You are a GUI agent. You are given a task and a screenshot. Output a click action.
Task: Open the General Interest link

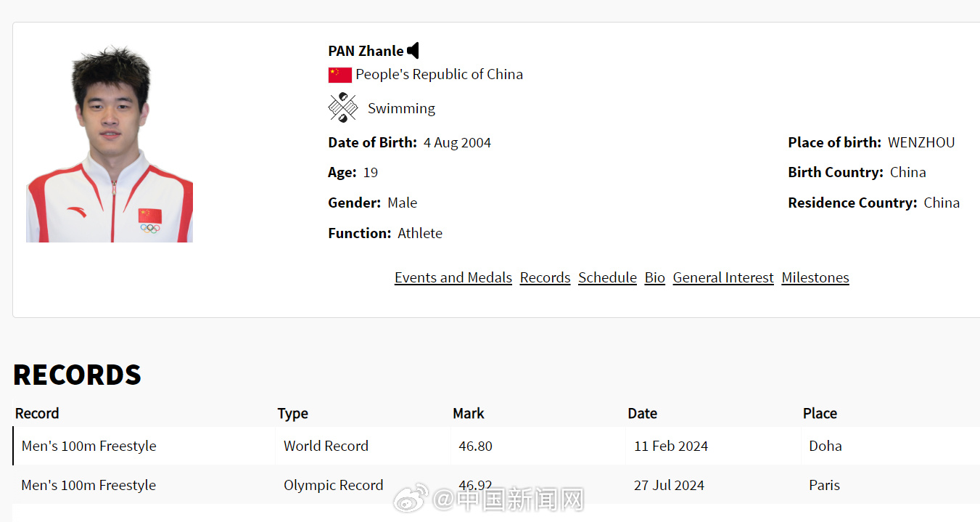[x=723, y=277]
